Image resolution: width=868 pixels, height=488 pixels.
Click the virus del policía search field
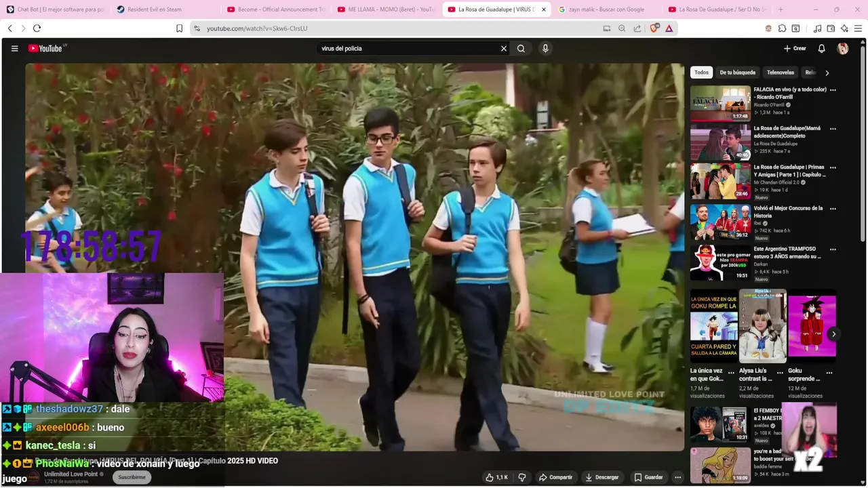click(409, 48)
